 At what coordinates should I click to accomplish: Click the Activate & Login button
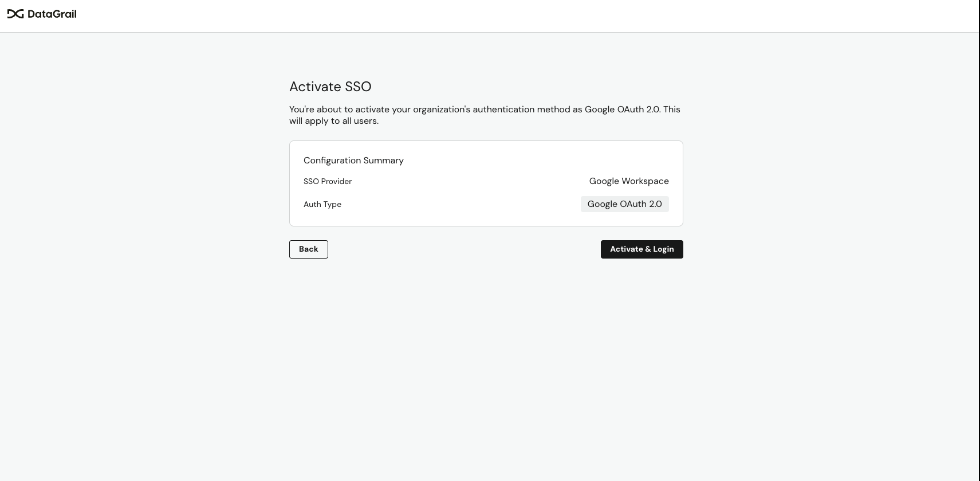[641, 249]
